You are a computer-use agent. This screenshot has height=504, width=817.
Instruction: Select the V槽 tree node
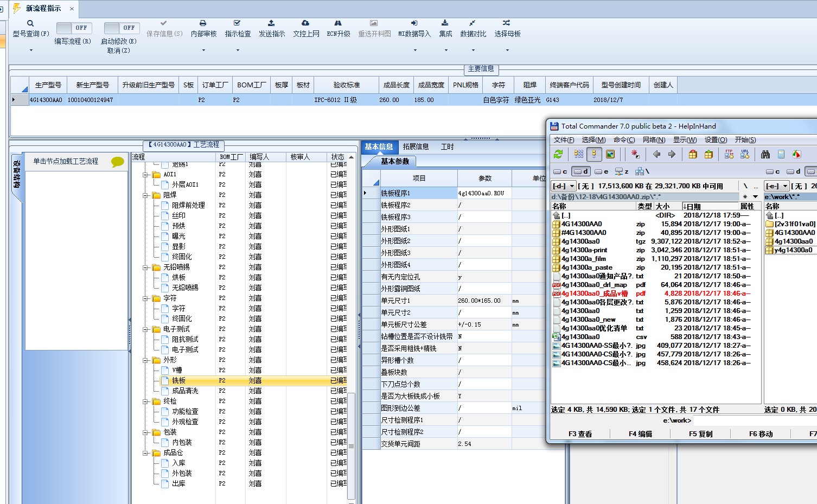177,371
